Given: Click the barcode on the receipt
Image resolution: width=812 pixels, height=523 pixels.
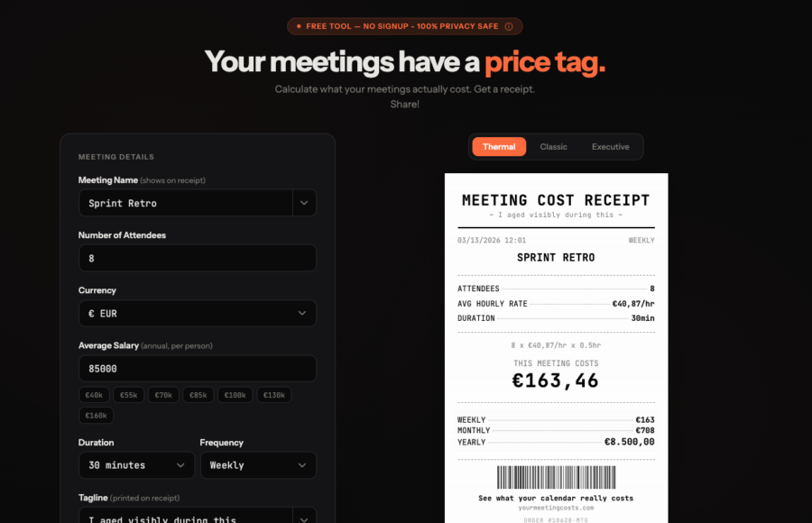Looking at the screenshot, I should pos(556,477).
